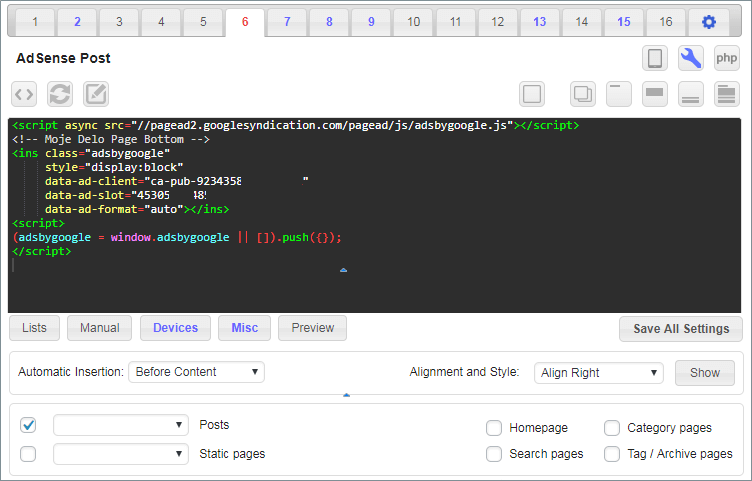The height and width of the screenshot is (481, 752).
Task: Switch to block tab 14
Action: [582, 22]
